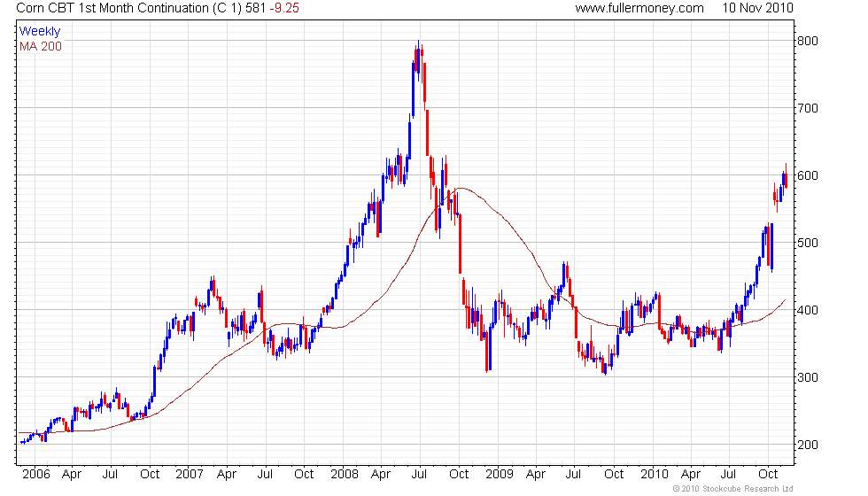Click the 200 price axis label

[x=808, y=445]
